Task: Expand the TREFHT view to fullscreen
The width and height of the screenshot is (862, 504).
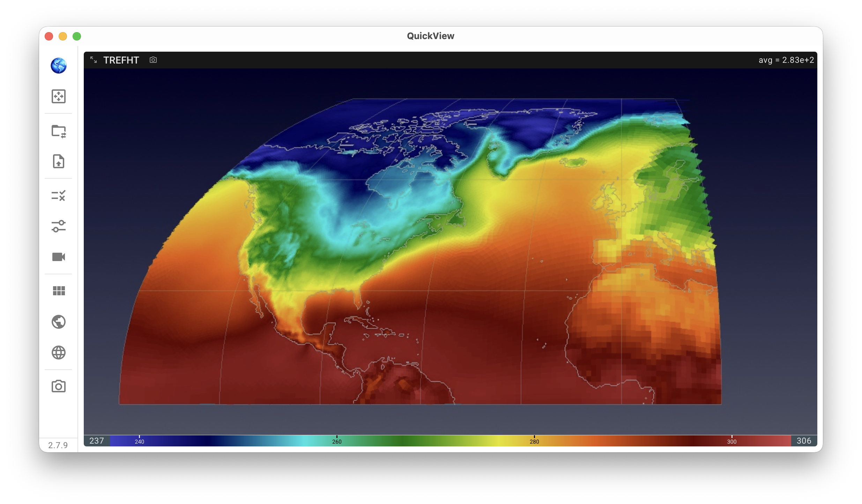Action: [94, 60]
